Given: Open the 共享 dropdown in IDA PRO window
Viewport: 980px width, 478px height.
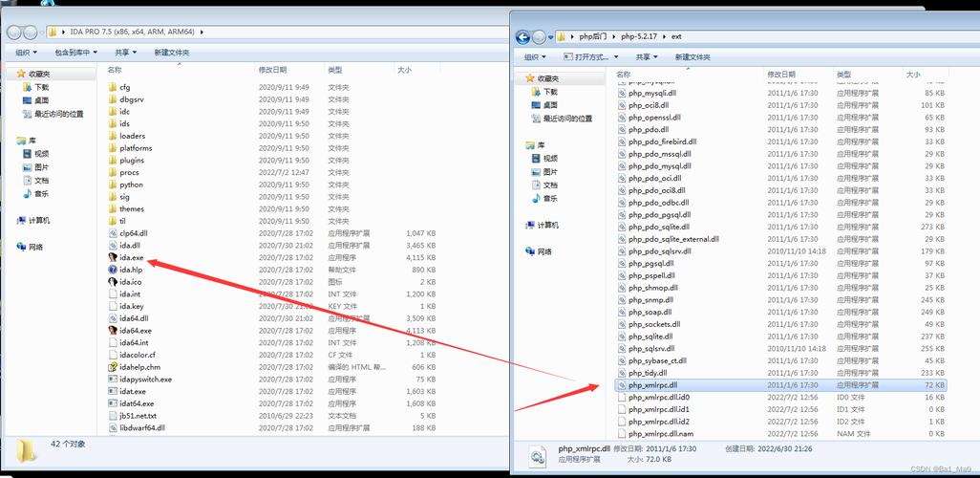Looking at the screenshot, I should point(126,54).
